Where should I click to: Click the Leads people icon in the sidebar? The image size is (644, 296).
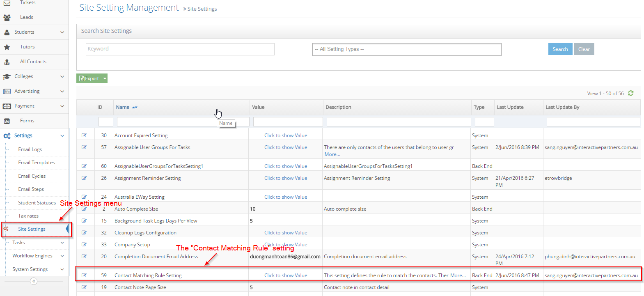pyautogui.click(x=7, y=17)
